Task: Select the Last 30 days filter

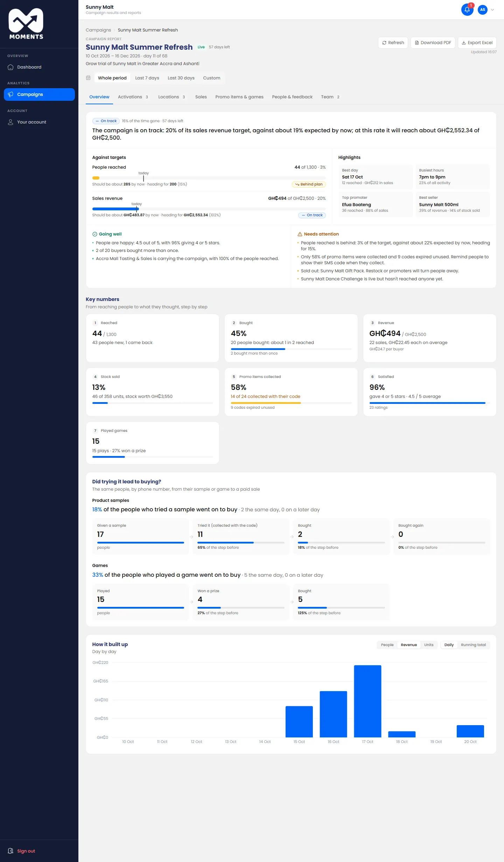Action: tap(181, 78)
